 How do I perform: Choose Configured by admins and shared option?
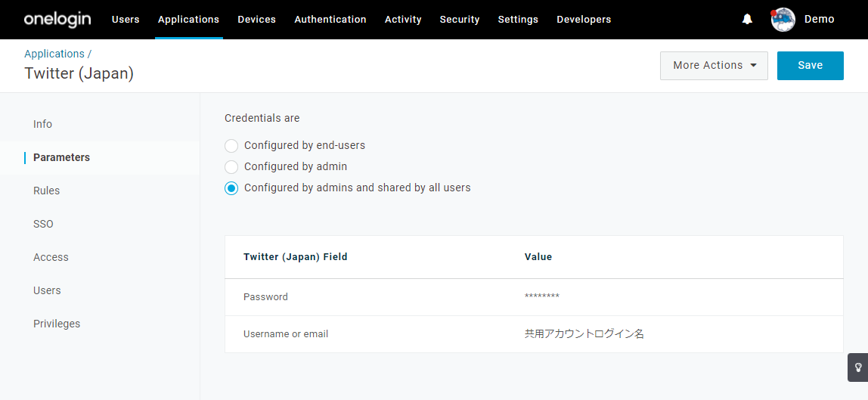click(231, 188)
